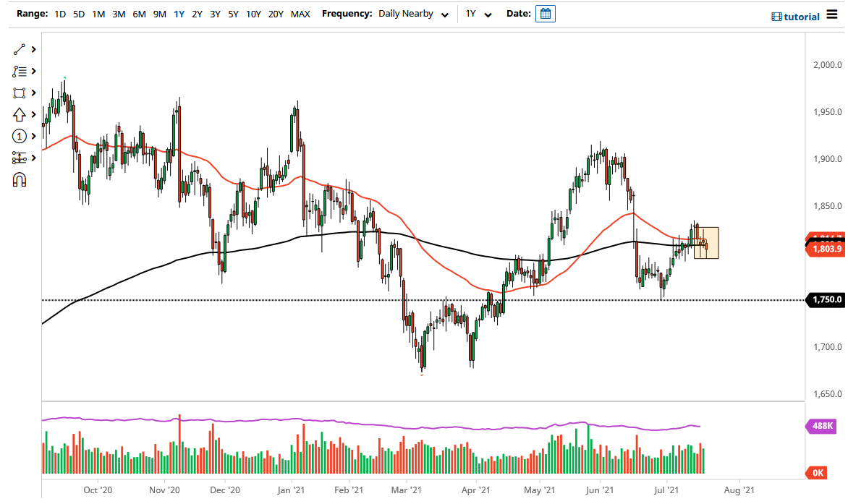The height and width of the screenshot is (504, 848).
Task: Expand the rectangle shape options chevron
Action: tap(33, 93)
